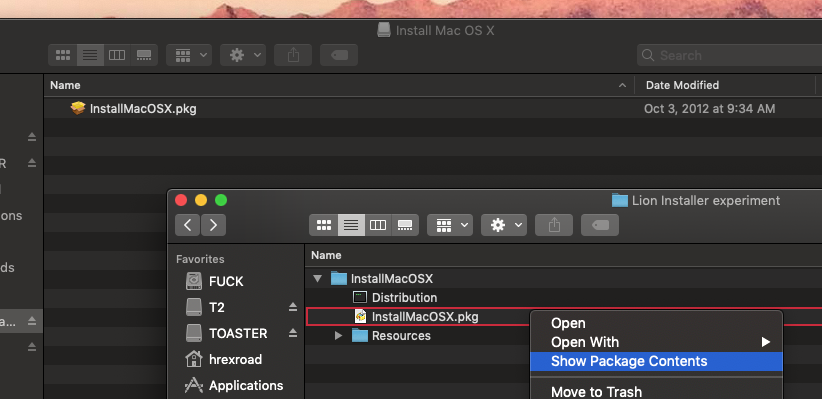
Task: Open Applications in sidebar
Action: coord(246,385)
